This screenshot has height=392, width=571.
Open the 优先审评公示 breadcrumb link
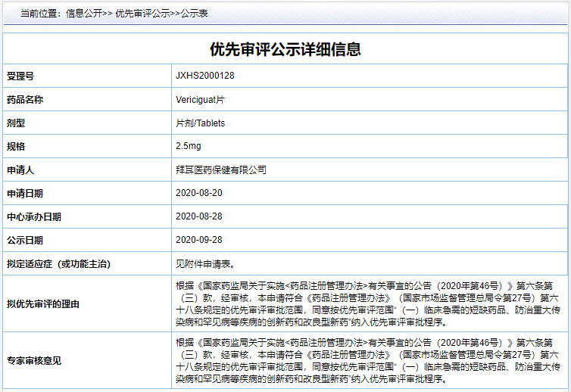pyautogui.click(x=142, y=14)
